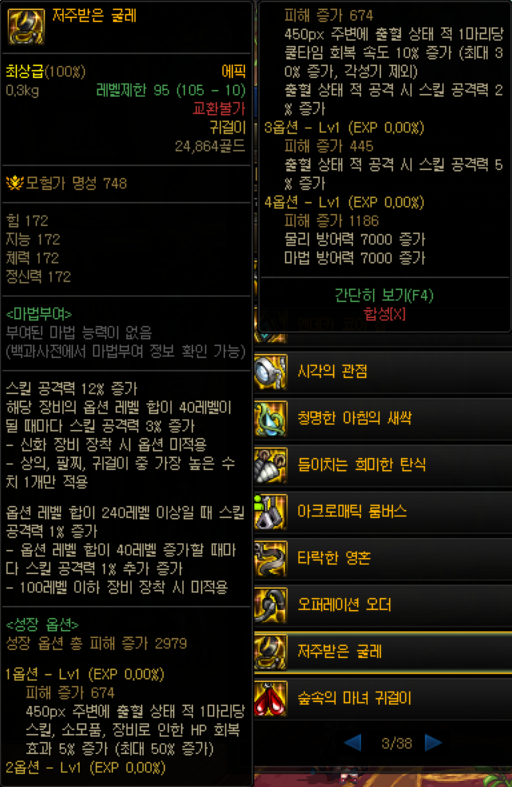The width and height of the screenshot is (512, 787).
Task: Select 오퍼레이션 오더 list entry
Action: tap(383, 605)
